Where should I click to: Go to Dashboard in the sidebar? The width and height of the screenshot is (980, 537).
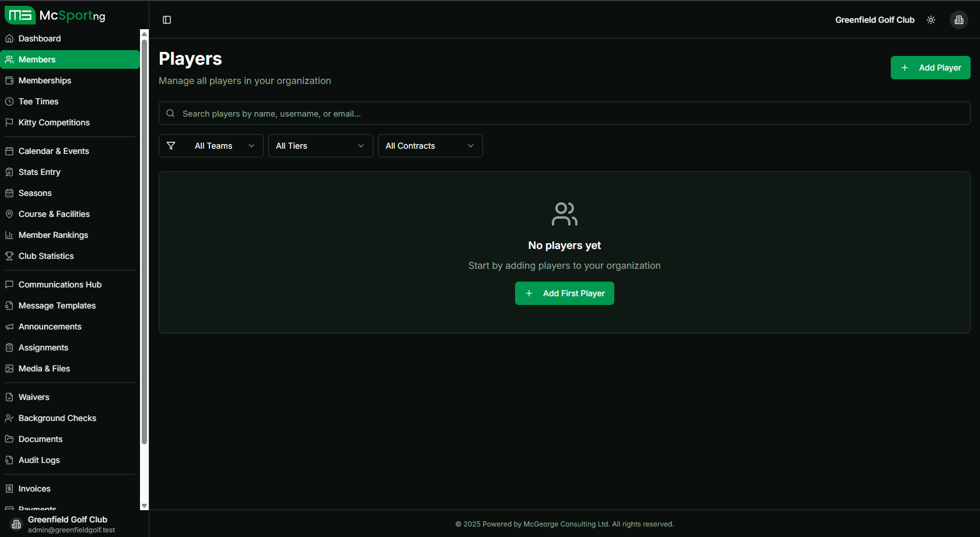(x=40, y=38)
